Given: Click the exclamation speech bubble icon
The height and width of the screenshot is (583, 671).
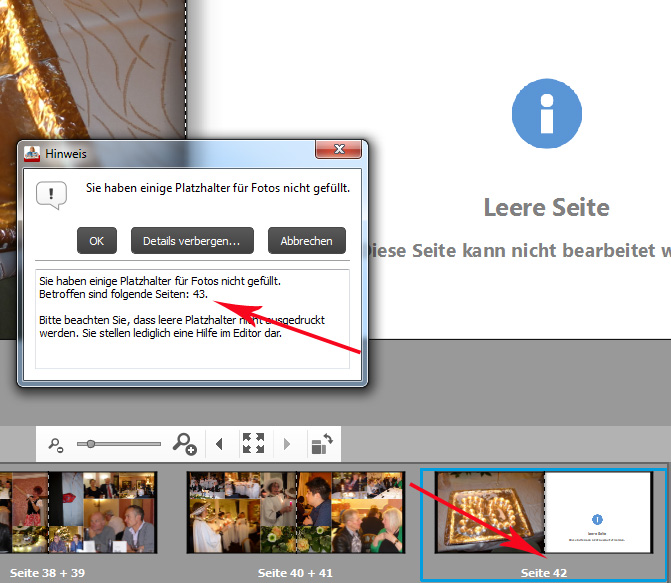Looking at the screenshot, I should (51, 195).
